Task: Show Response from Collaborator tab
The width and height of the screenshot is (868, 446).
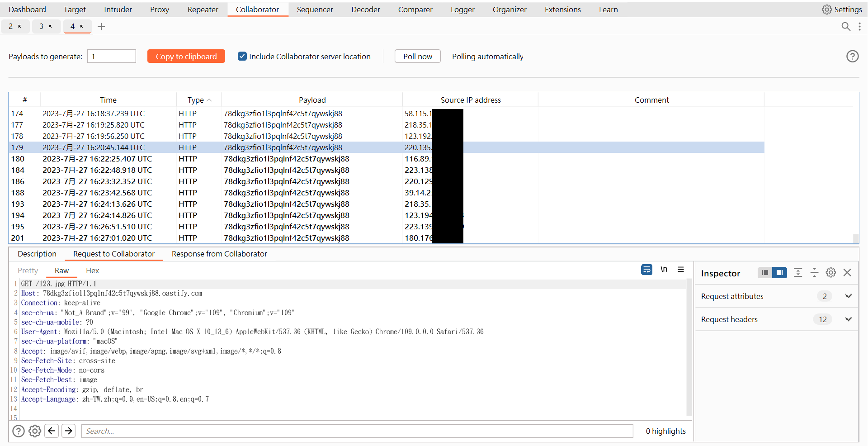Action: point(219,254)
